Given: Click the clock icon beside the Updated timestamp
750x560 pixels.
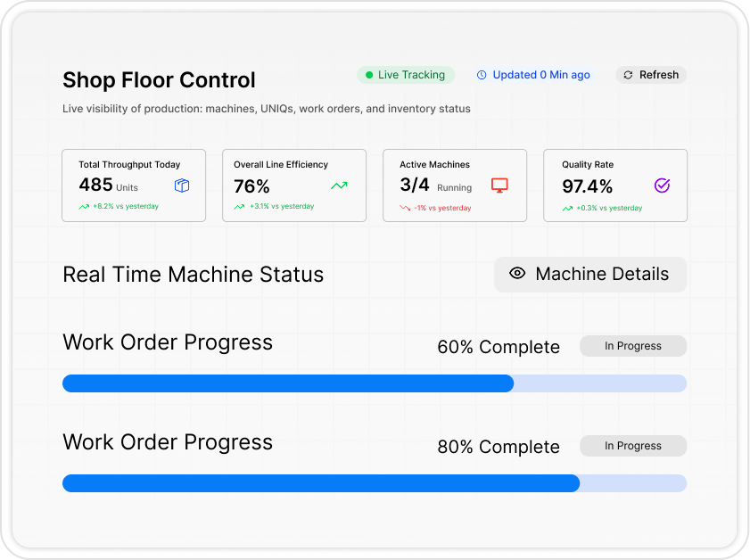Looking at the screenshot, I should pyautogui.click(x=482, y=75).
